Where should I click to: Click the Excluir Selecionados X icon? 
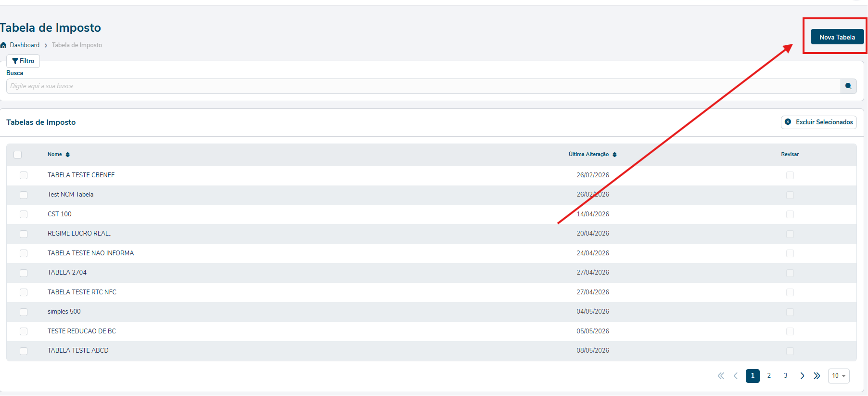(788, 122)
